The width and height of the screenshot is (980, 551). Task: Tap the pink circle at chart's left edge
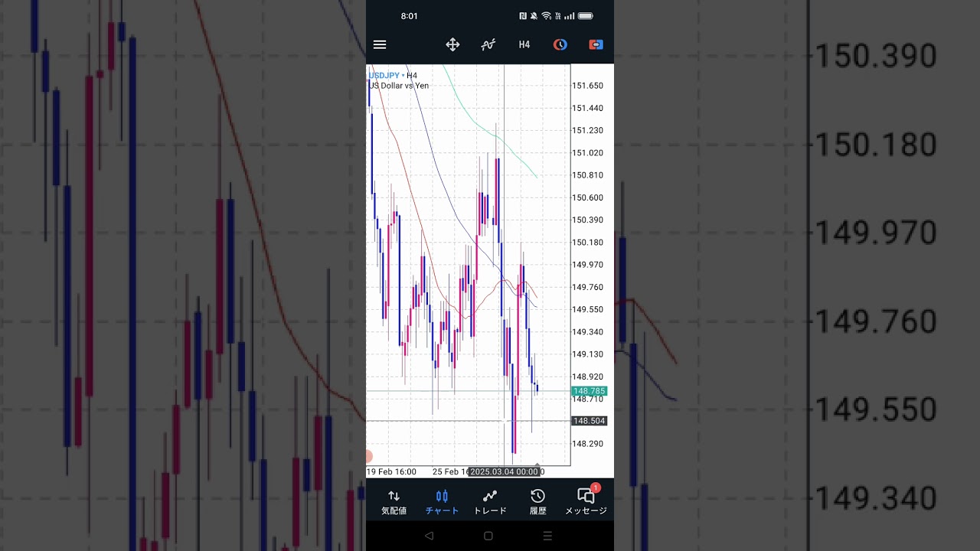click(x=368, y=456)
